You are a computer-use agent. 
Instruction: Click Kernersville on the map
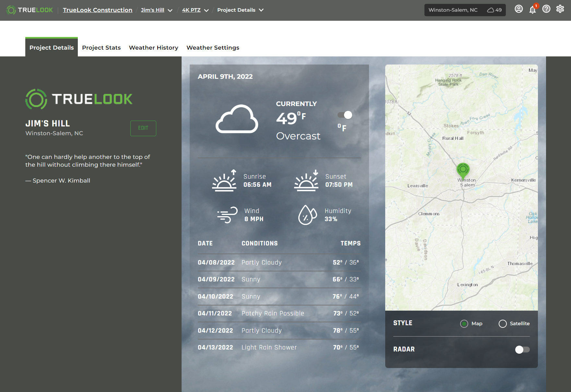point(523,180)
